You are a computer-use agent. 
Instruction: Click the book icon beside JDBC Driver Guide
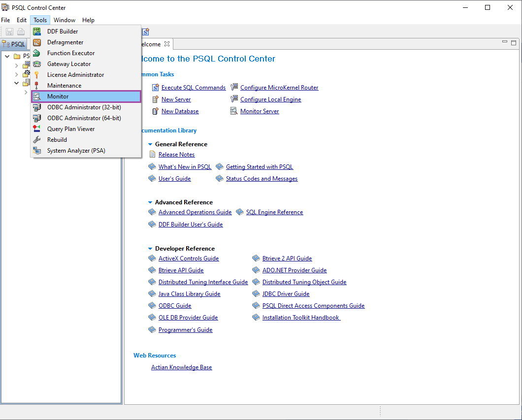[x=256, y=293]
